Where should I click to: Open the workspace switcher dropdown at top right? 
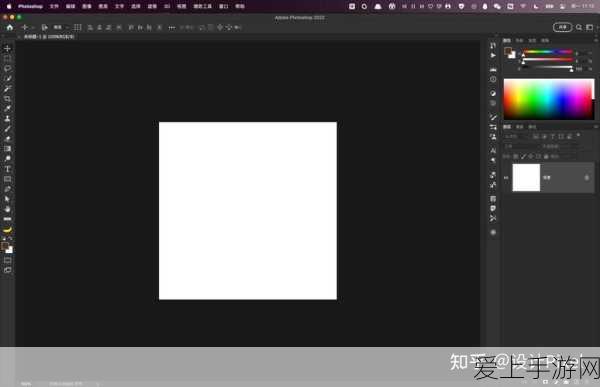(x=590, y=27)
